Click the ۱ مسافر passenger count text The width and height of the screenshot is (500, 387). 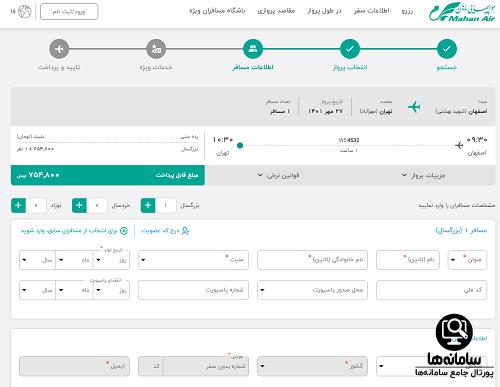pos(280,111)
